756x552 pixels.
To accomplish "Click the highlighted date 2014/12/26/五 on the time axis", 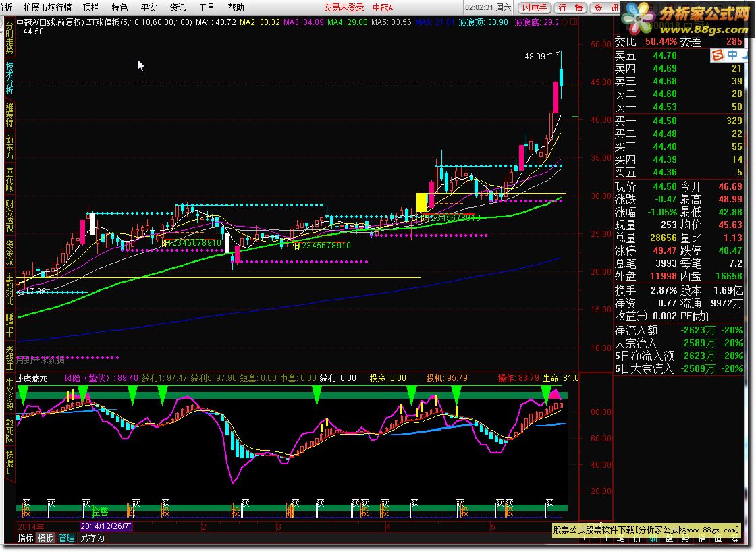I will click(106, 526).
